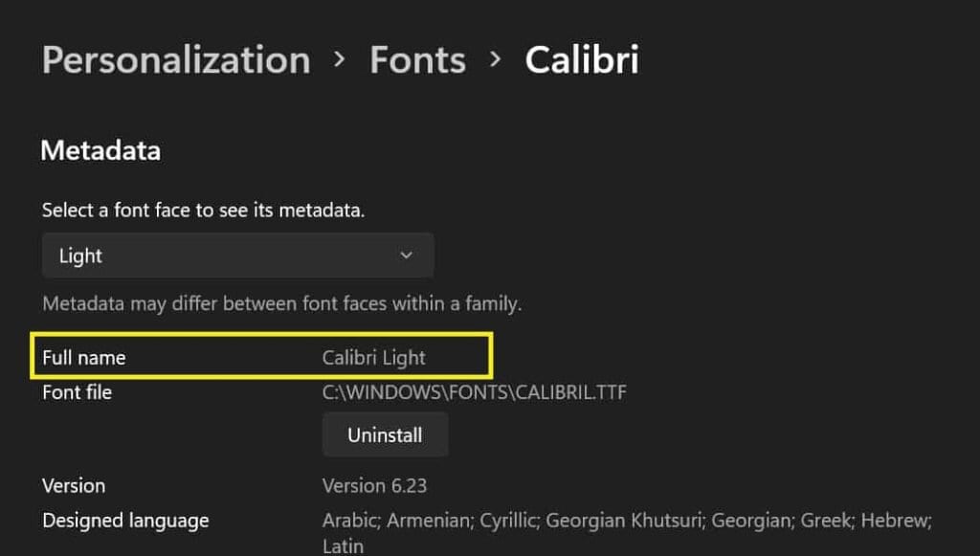Image resolution: width=980 pixels, height=556 pixels.
Task: Navigate back to Personalization via breadcrumb
Action: point(175,59)
